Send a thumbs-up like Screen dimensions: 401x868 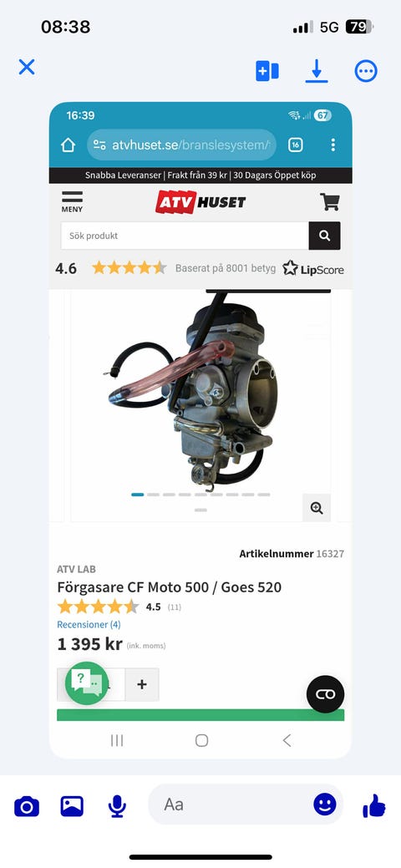coord(374,805)
